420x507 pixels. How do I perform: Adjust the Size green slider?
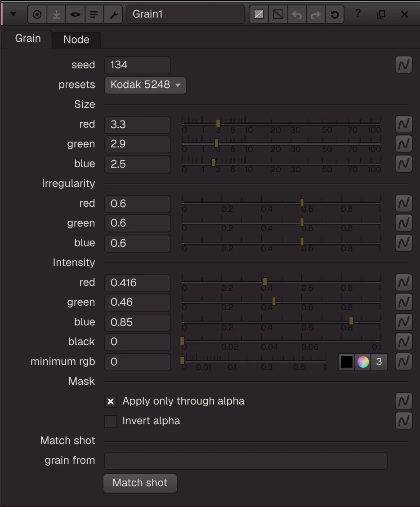(281, 143)
